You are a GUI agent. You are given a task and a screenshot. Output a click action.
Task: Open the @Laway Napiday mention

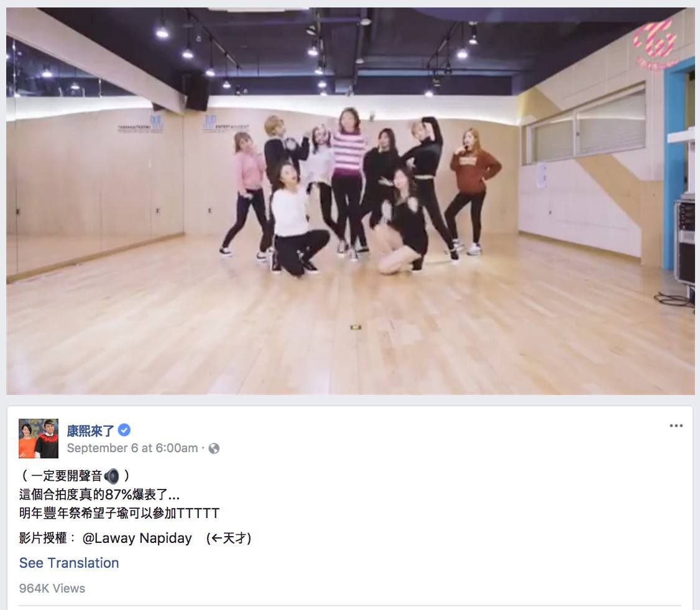[x=137, y=538]
